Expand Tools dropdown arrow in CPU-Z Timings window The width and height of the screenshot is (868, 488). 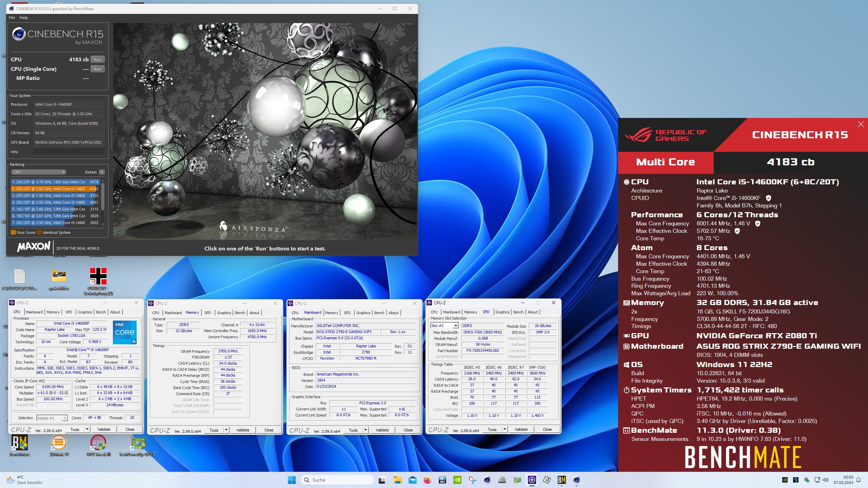[226, 430]
